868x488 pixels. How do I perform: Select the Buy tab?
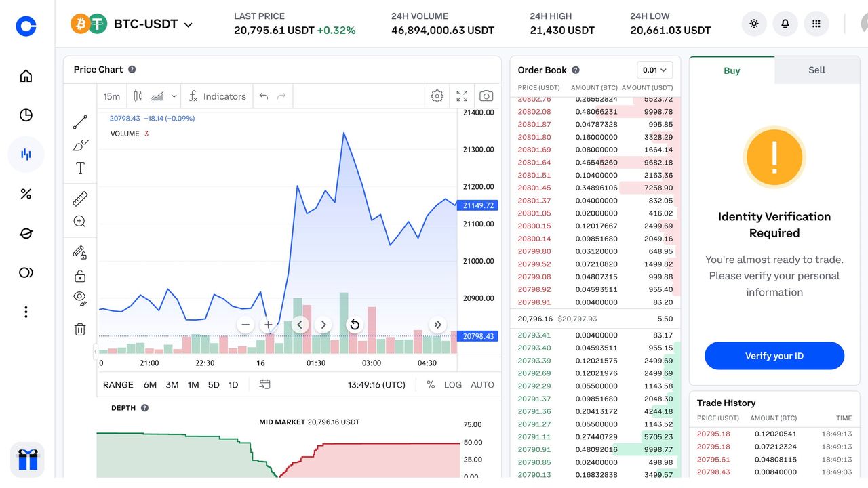pyautogui.click(x=732, y=70)
